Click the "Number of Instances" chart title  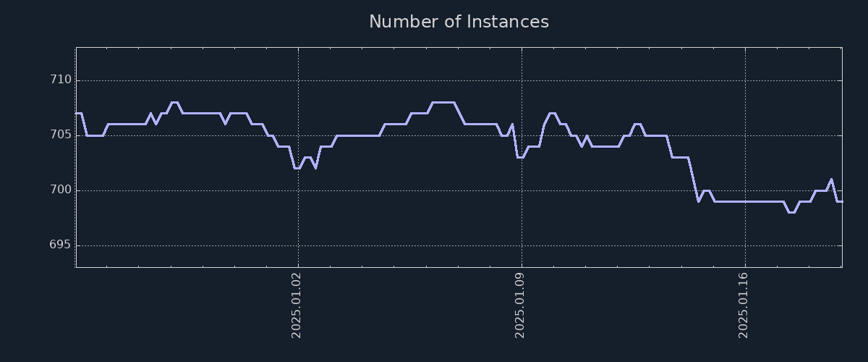(459, 22)
